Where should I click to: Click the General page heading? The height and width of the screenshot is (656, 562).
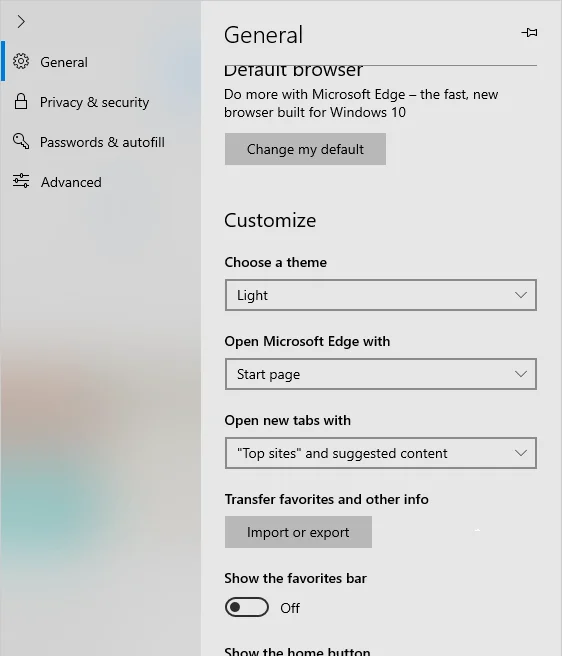(x=263, y=35)
